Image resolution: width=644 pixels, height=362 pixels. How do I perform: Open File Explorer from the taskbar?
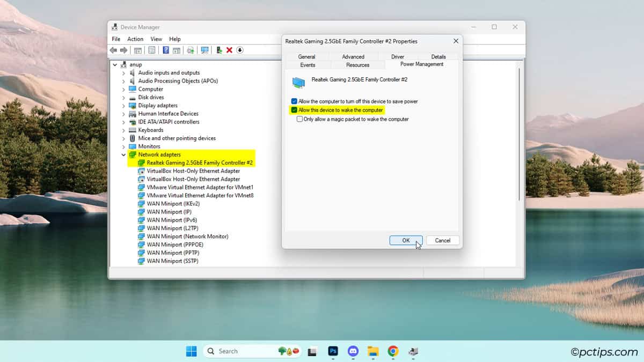pyautogui.click(x=373, y=351)
